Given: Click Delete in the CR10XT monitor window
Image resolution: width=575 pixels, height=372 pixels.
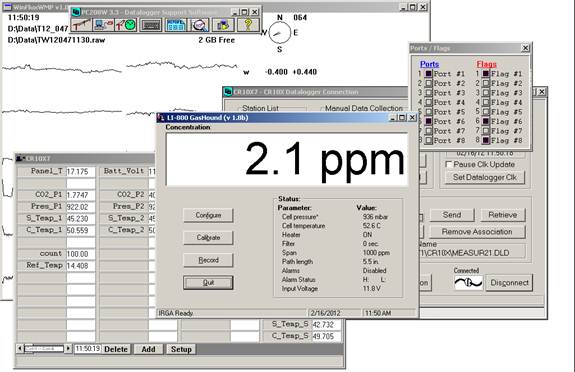Looking at the screenshot, I should click(x=116, y=349).
